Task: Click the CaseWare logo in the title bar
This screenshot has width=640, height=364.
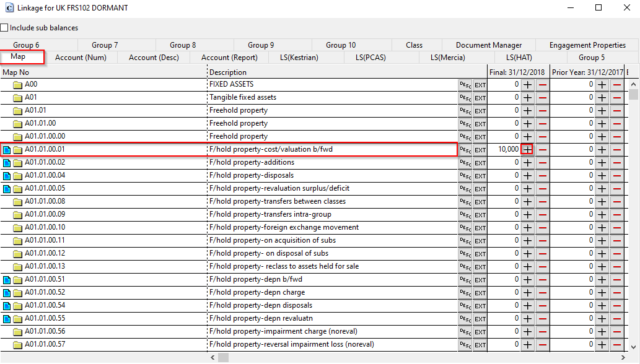Action: [x=9, y=7]
